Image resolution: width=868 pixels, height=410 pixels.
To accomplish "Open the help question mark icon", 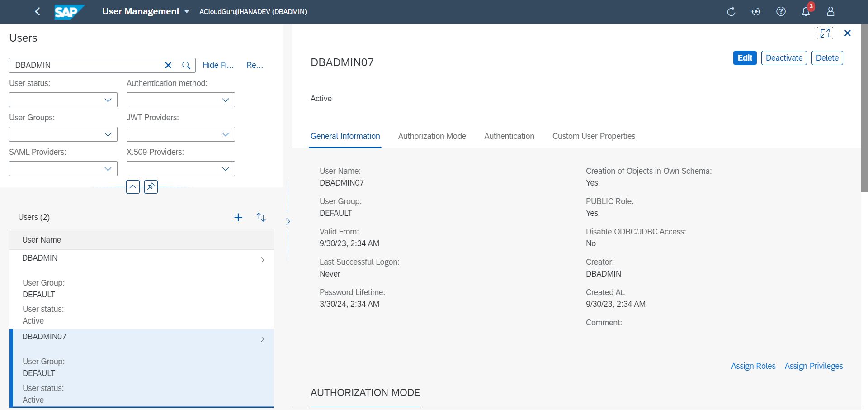I will pos(781,11).
